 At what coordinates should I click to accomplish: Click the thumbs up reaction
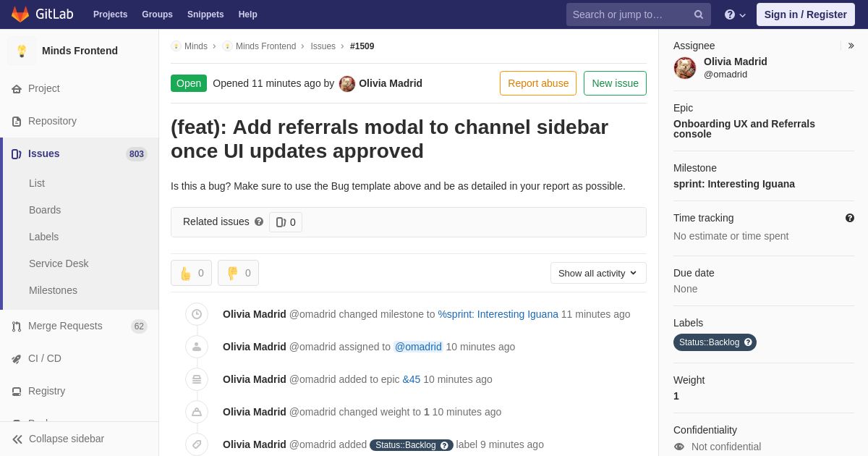click(191, 273)
